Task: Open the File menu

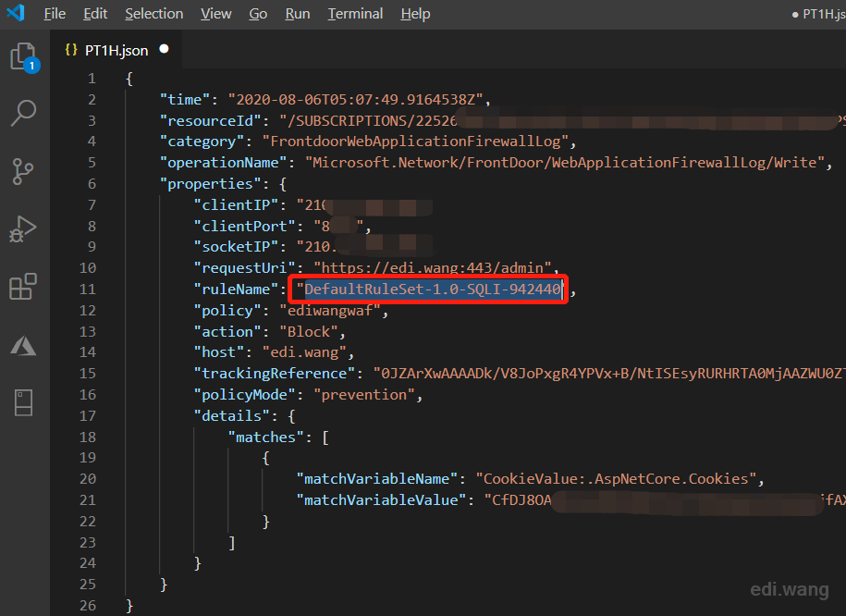Action: 55,14
